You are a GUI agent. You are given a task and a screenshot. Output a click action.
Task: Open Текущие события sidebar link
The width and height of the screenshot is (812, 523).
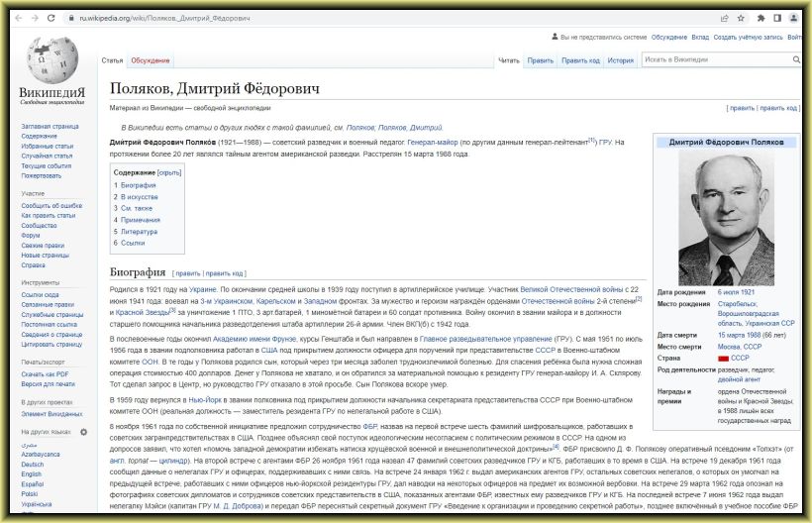[x=47, y=165]
